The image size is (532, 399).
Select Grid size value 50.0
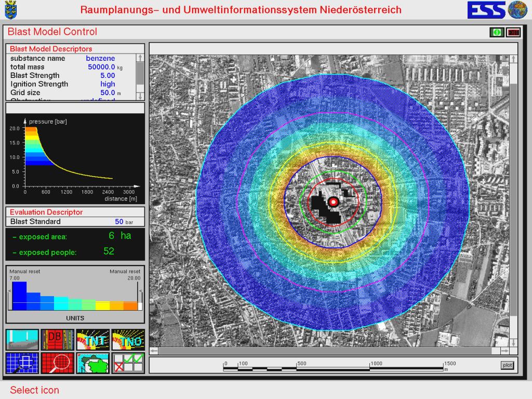(108, 92)
